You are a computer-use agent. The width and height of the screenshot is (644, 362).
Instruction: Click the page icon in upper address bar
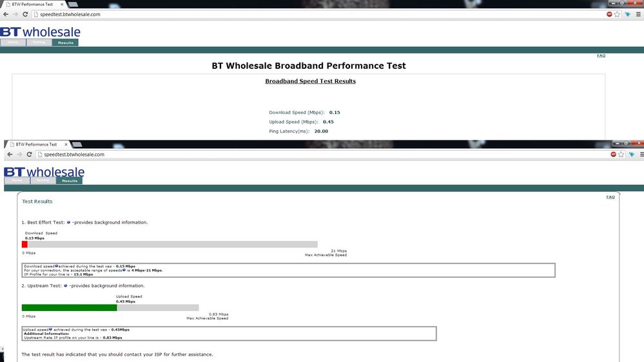click(35, 14)
